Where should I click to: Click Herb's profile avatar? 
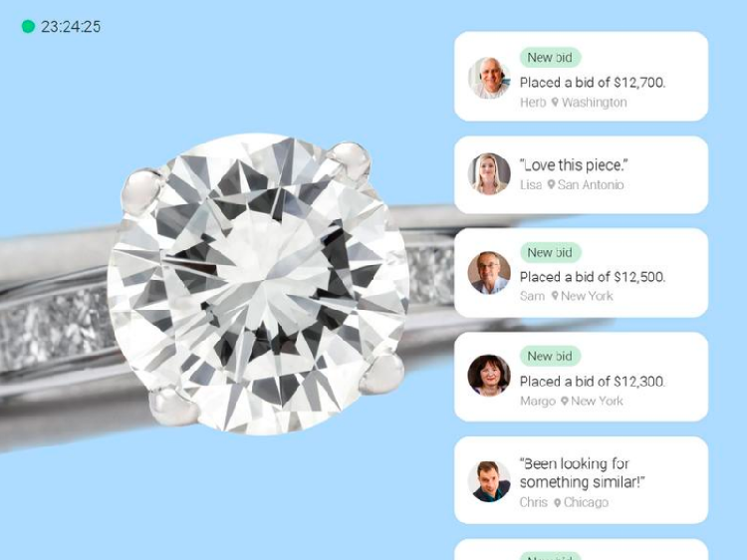(489, 77)
